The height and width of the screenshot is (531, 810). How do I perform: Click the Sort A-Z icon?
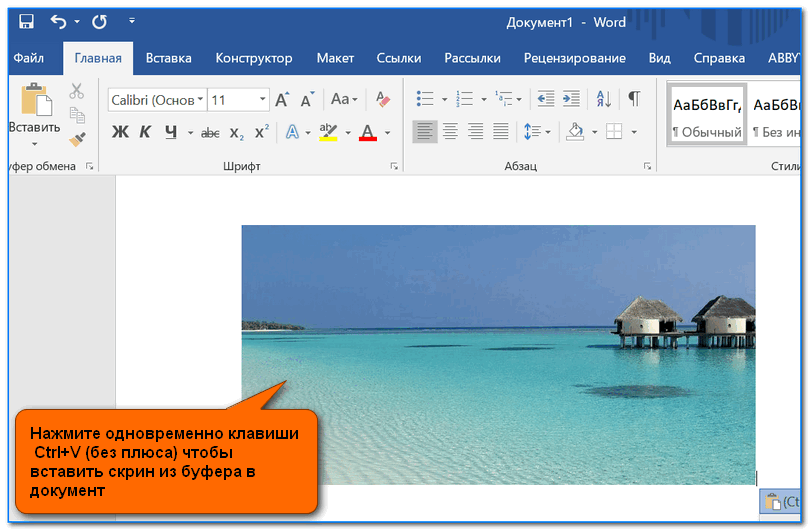pos(603,99)
